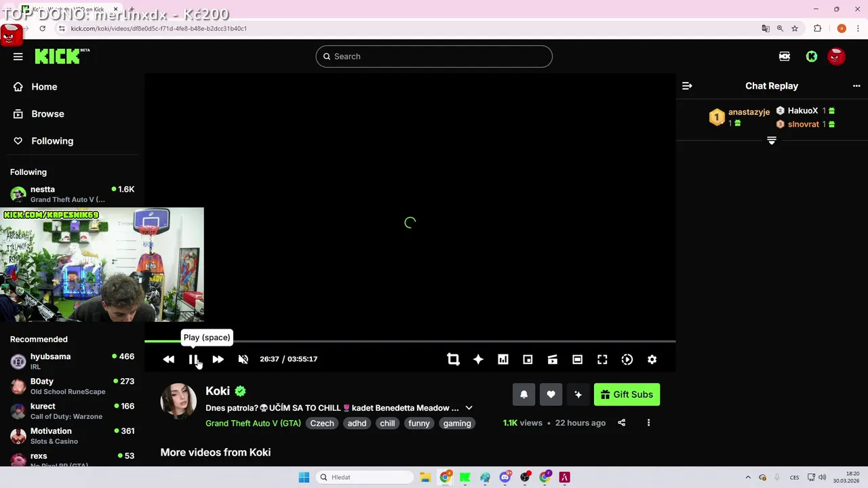
Task: Enter fullscreen mode
Action: 602,359
